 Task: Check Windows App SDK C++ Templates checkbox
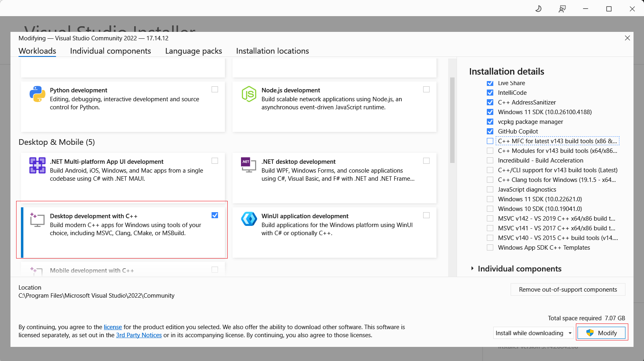pyautogui.click(x=490, y=248)
